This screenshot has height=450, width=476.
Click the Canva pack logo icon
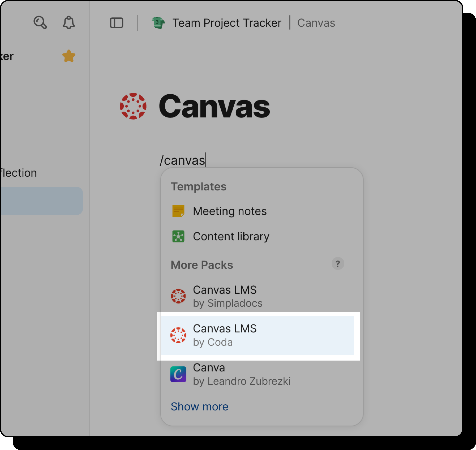178,374
